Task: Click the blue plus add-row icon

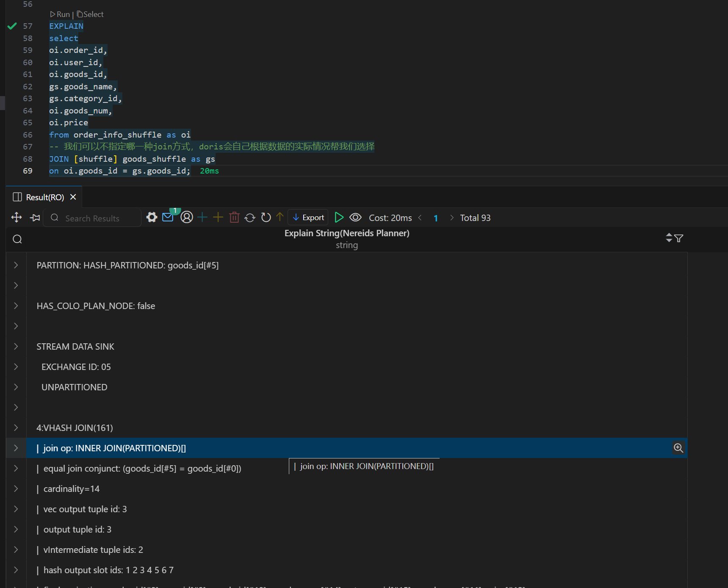Action: point(202,217)
